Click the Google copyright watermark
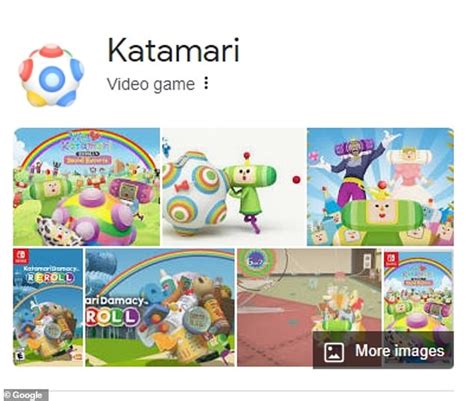Screen dimensions: 474x401 click(x=24, y=395)
